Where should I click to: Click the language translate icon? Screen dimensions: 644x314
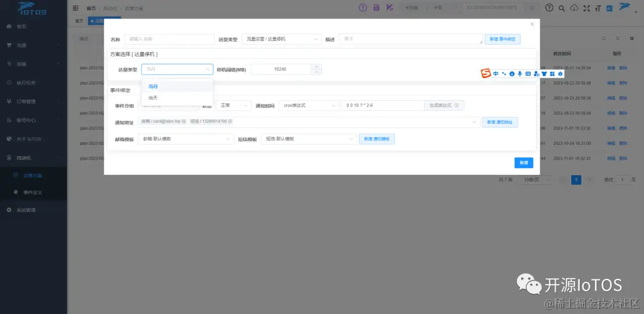610,8
